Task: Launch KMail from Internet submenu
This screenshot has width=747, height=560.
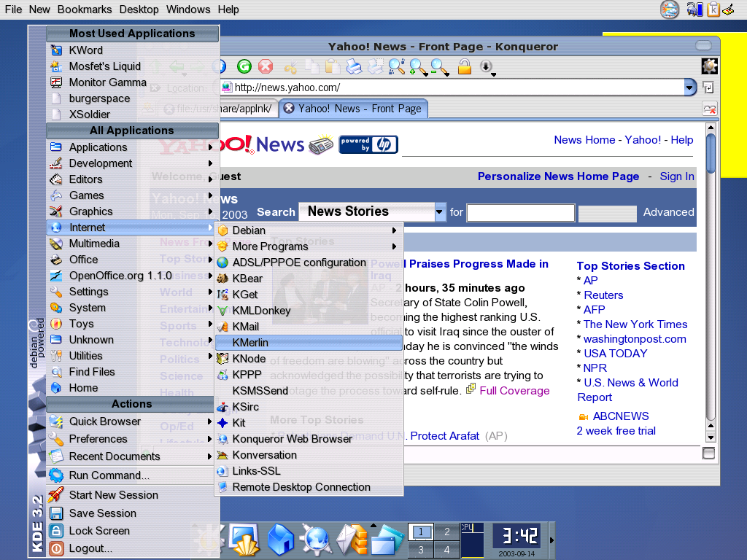Action: pos(309,327)
